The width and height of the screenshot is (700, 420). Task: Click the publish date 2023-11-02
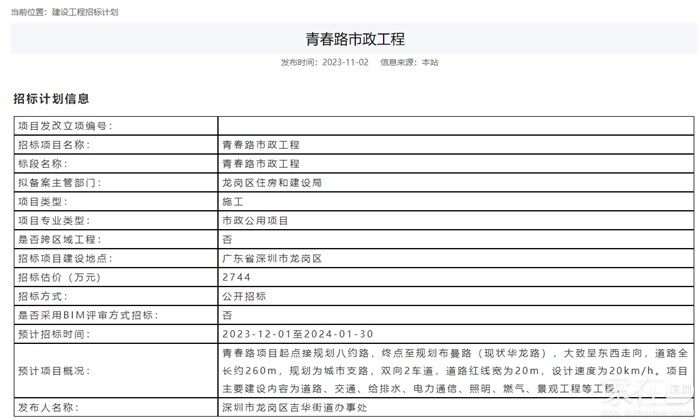[345, 62]
